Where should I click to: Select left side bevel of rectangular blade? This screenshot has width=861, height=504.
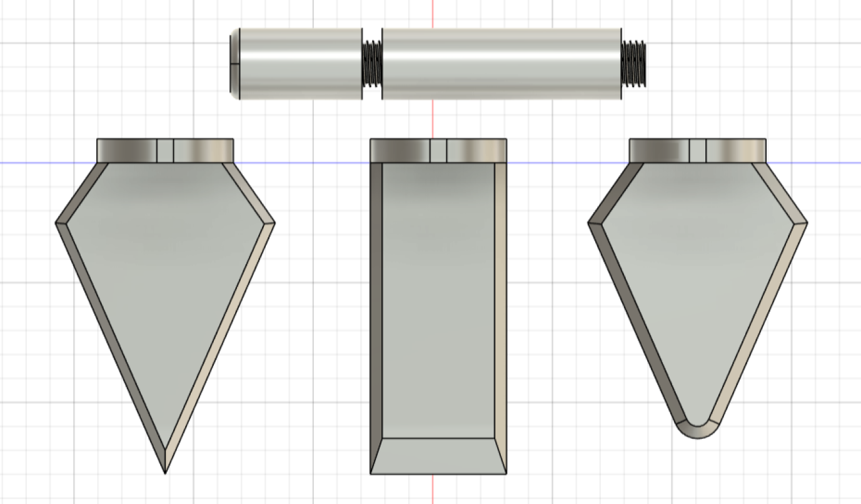click(x=376, y=300)
